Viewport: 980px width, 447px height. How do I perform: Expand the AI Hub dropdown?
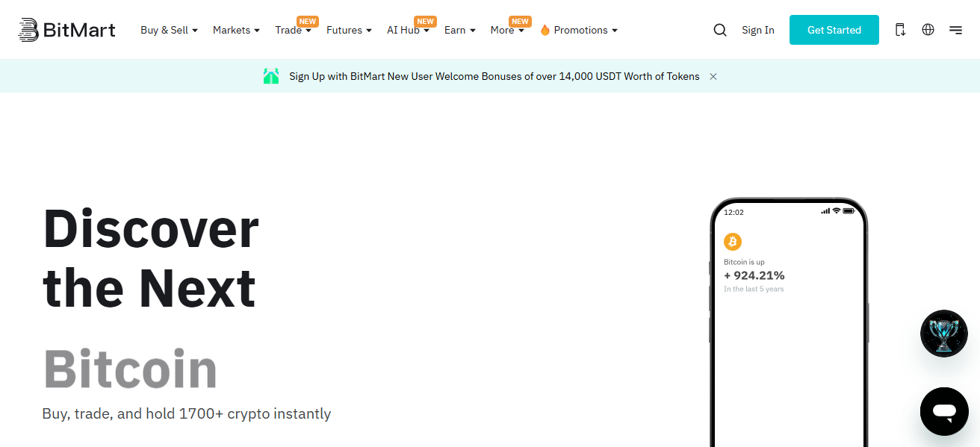click(x=408, y=30)
